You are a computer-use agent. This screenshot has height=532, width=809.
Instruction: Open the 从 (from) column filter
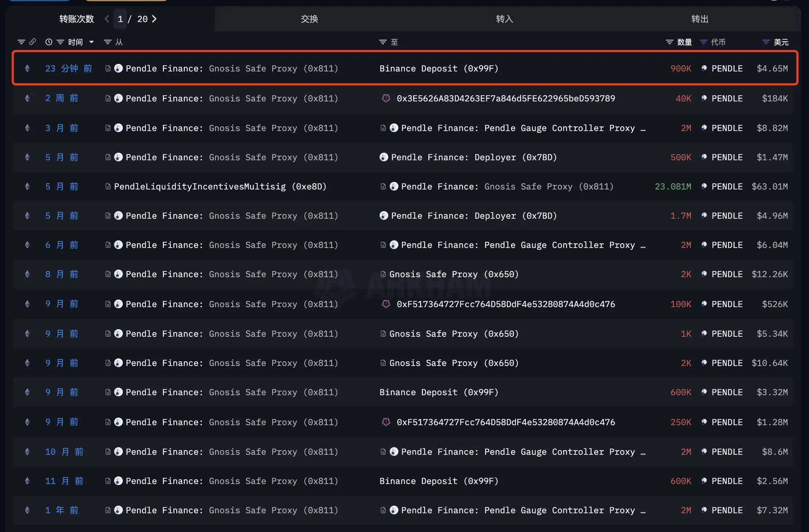tap(108, 42)
